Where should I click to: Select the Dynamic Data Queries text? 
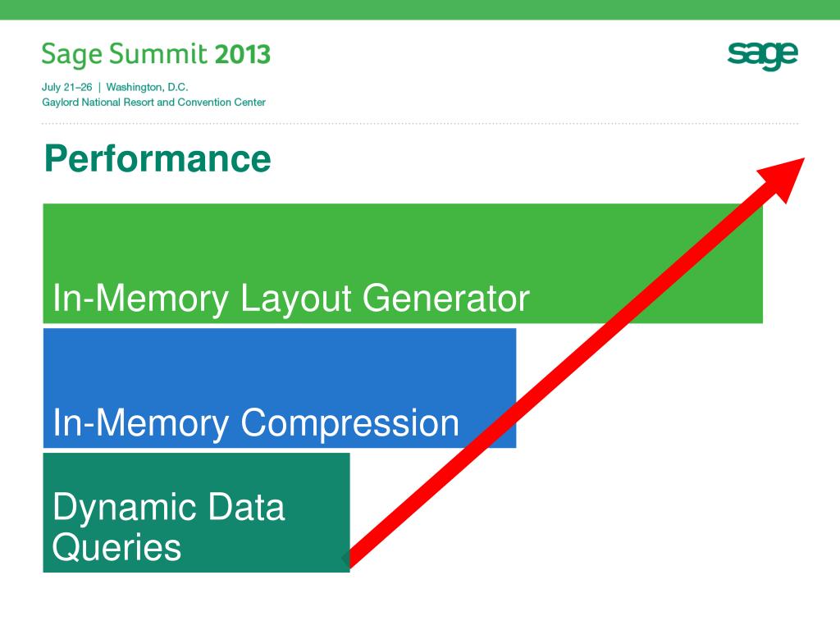pyautogui.click(x=168, y=527)
